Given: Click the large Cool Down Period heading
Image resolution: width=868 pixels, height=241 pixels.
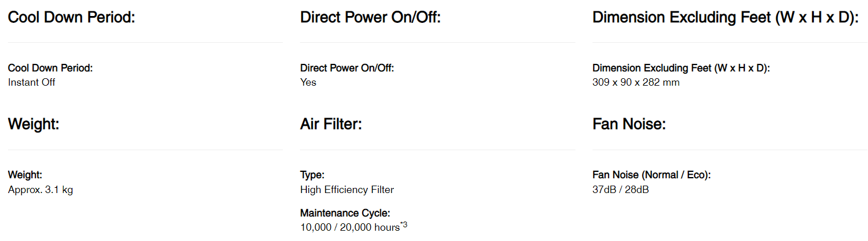Looking at the screenshot, I should (x=71, y=17).
